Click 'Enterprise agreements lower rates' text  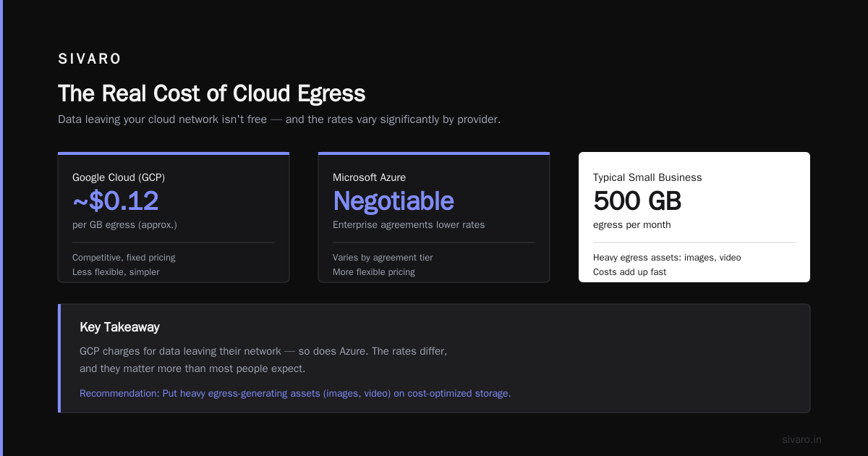(x=409, y=225)
